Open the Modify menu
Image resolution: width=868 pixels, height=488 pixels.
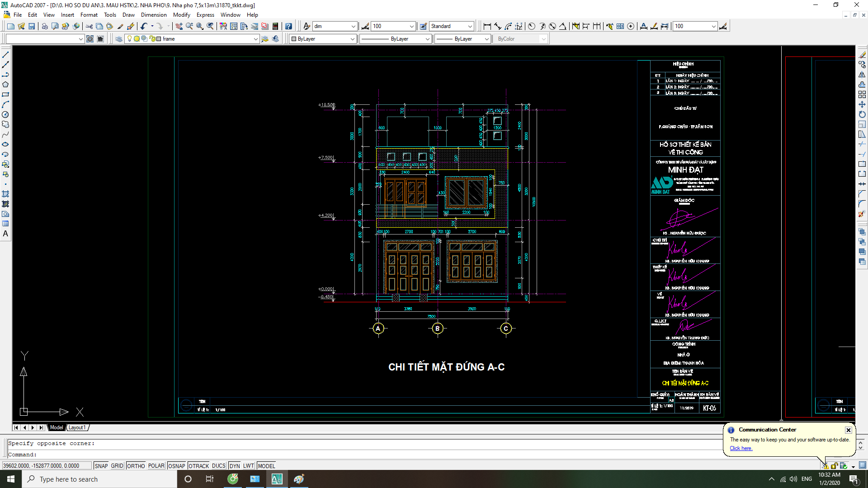pos(181,15)
